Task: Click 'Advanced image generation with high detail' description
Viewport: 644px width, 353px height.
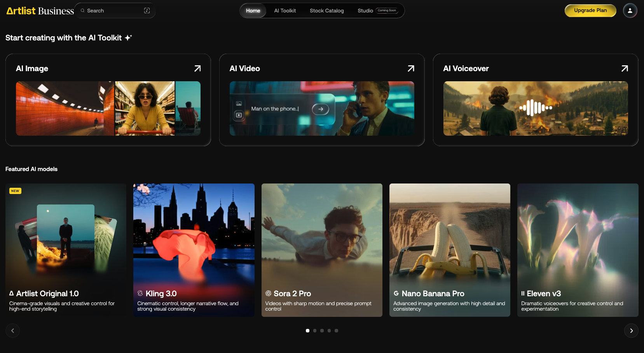Action: pos(449,306)
